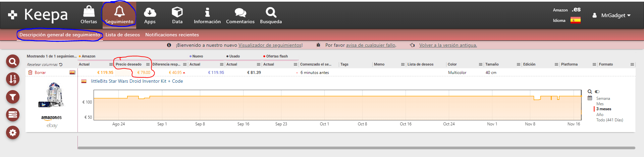Select Todo (441 Días) chart range
The image size is (644, 157).
coord(609,120)
